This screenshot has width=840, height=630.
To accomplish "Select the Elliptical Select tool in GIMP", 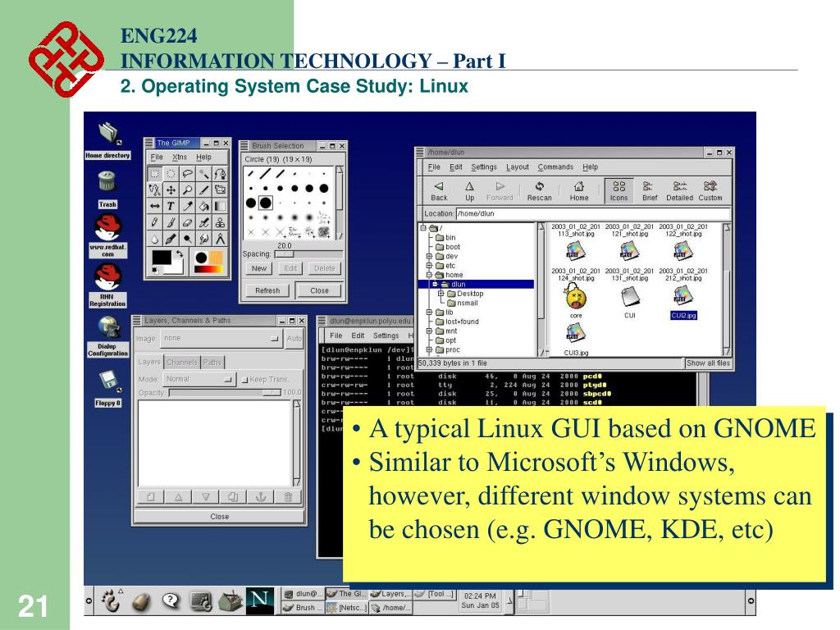I will point(171,174).
